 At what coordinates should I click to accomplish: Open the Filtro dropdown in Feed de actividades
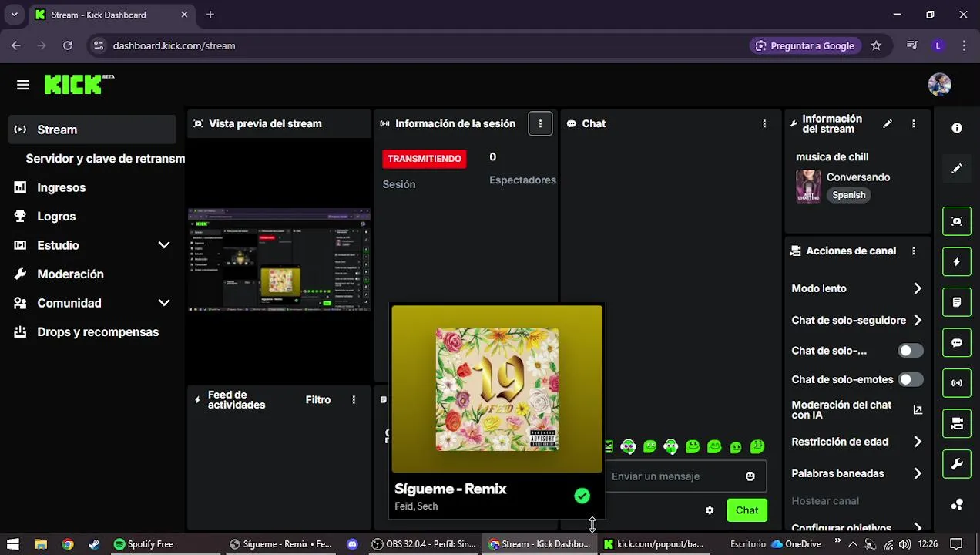pos(318,399)
